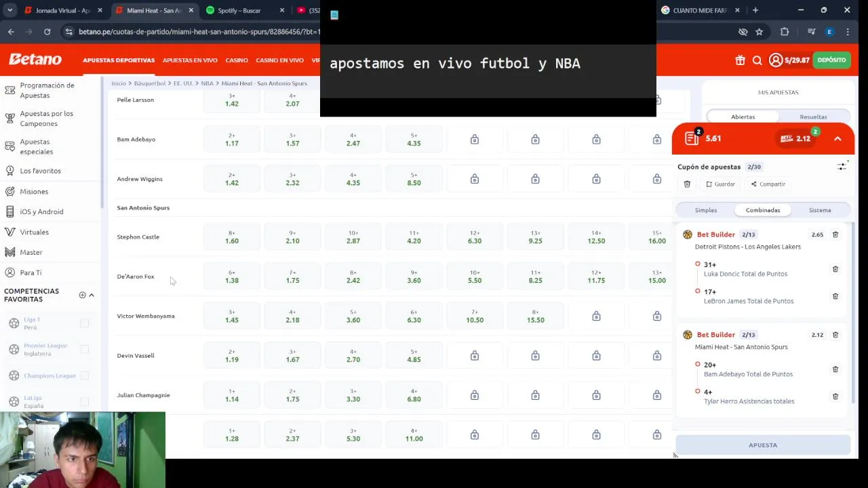Viewport: 868px width, 488px height.
Task: Collapse the bet slip with the chevron up
Action: (837, 138)
